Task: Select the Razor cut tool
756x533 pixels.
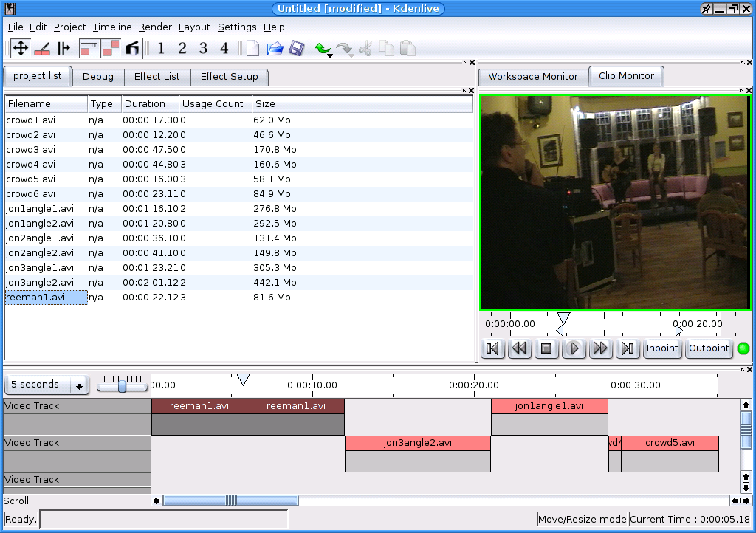Action: coord(42,49)
